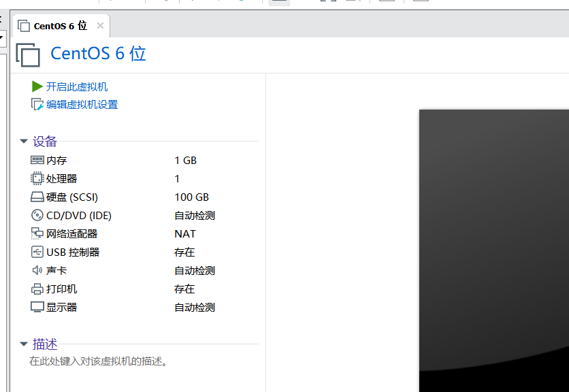The image size is (569, 392).
Task: Click the description field 在此处键入对该虚拟机的描述
Action: 98,361
